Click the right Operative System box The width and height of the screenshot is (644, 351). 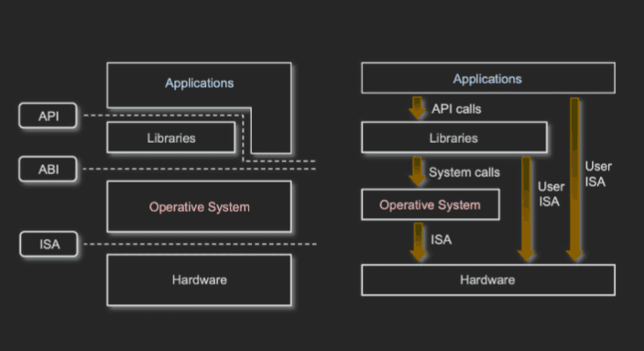click(x=431, y=204)
